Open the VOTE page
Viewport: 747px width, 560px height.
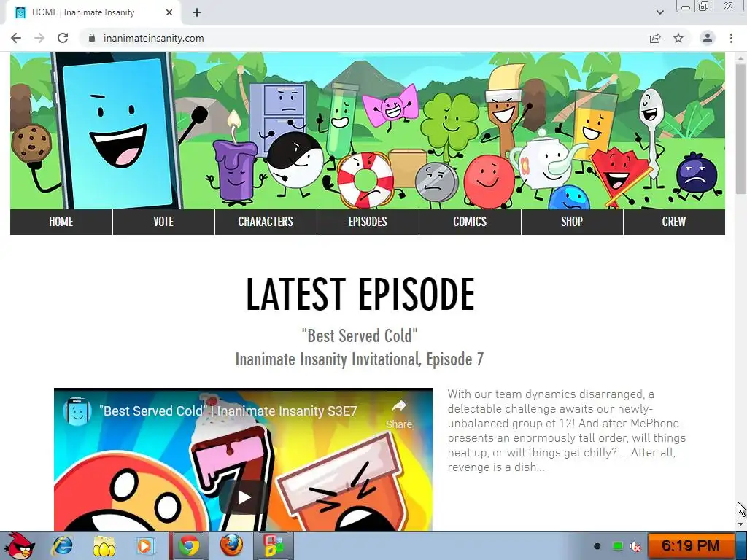pos(163,222)
